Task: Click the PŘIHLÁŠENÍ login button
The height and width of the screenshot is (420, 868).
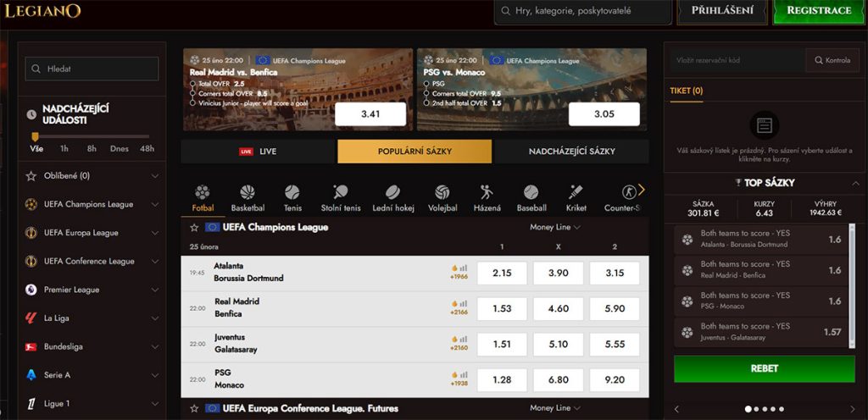Action: click(x=722, y=11)
